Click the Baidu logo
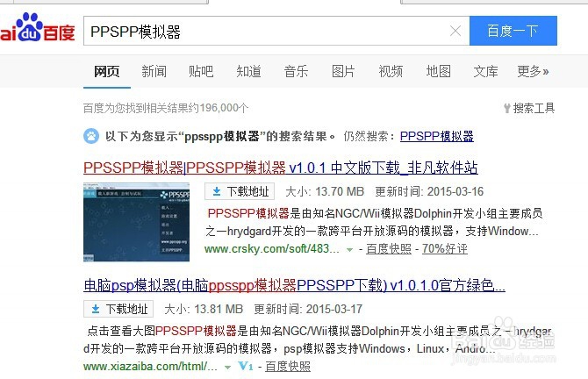The height and width of the screenshot is (379, 588). point(38,28)
